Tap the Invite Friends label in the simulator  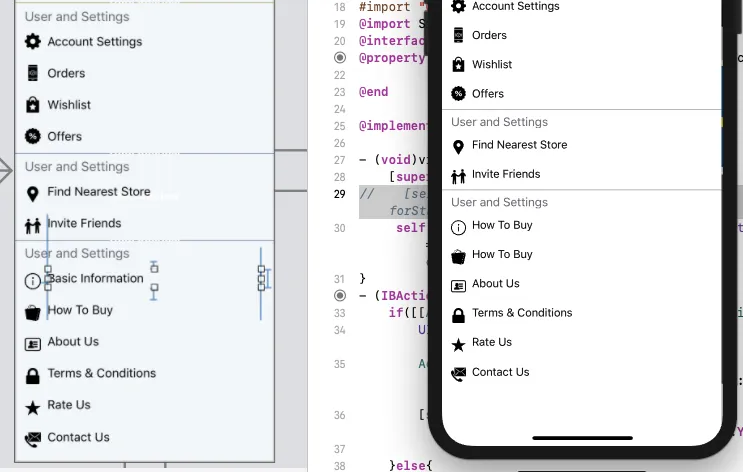(x=506, y=174)
